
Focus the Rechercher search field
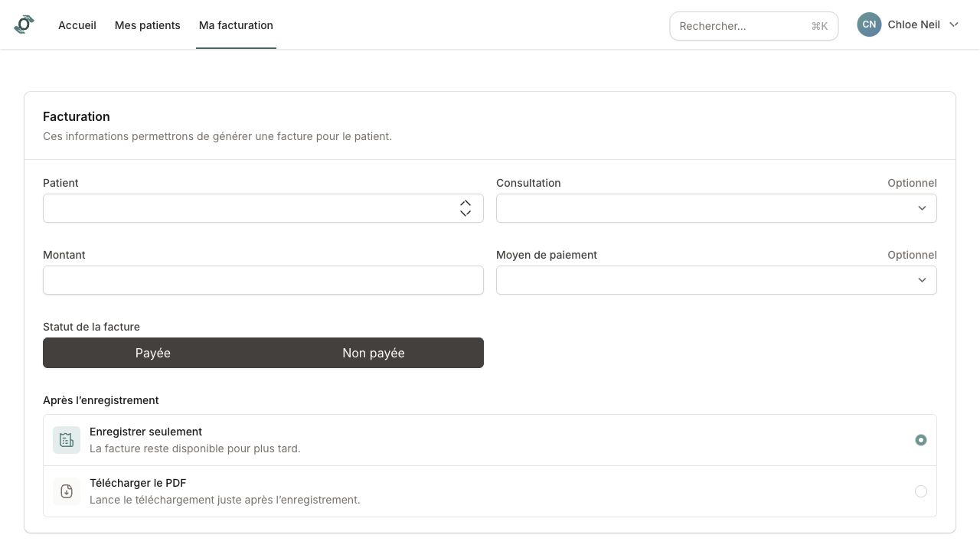(754, 26)
